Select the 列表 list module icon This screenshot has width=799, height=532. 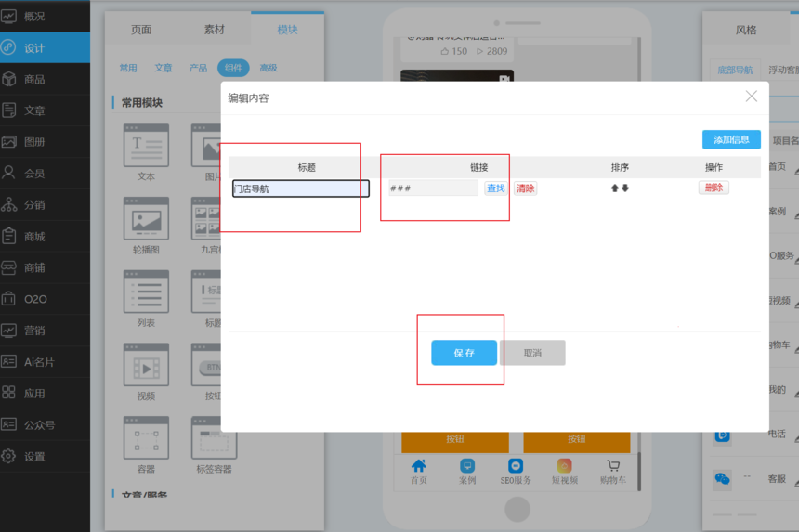click(146, 292)
